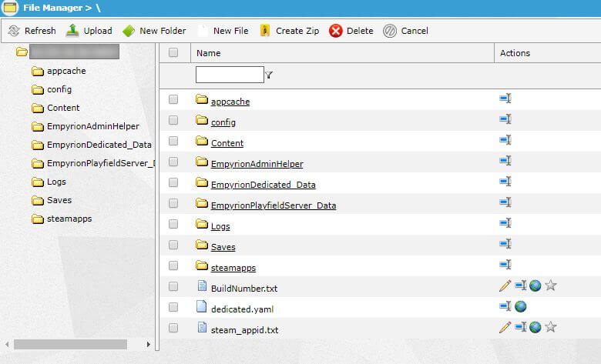Click Upload in the toolbar
Viewport: 601px width, 364px height.
tap(89, 31)
